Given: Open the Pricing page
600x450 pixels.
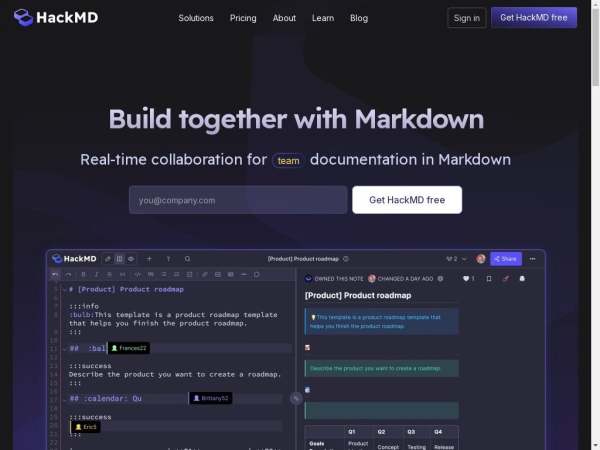Looking at the screenshot, I should point(243,18).
